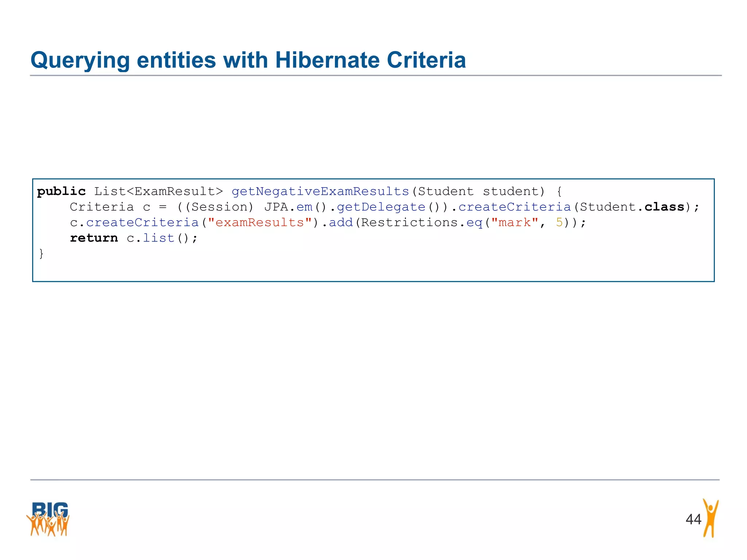The image size is (747, 560).
Task: Click the "mark" string literal
Action: [x=515, y=222]
